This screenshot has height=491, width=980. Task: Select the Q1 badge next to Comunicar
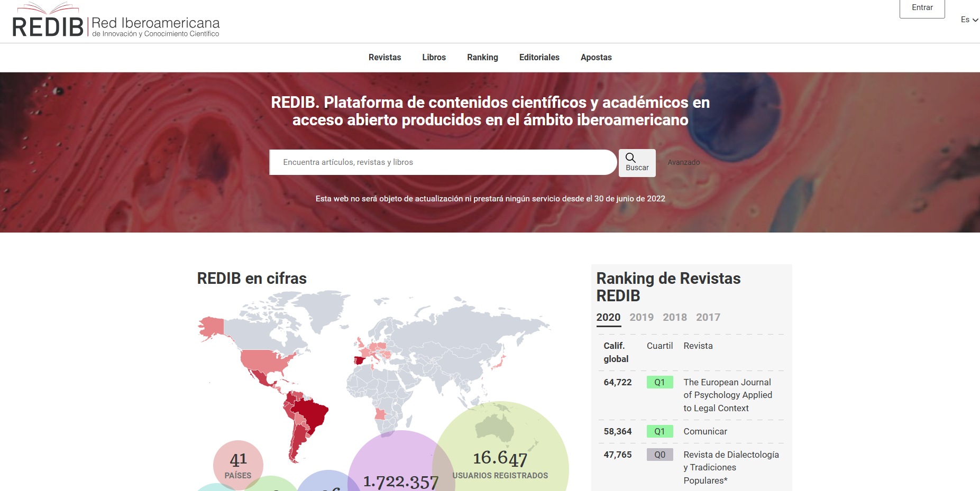click(660, 431)
